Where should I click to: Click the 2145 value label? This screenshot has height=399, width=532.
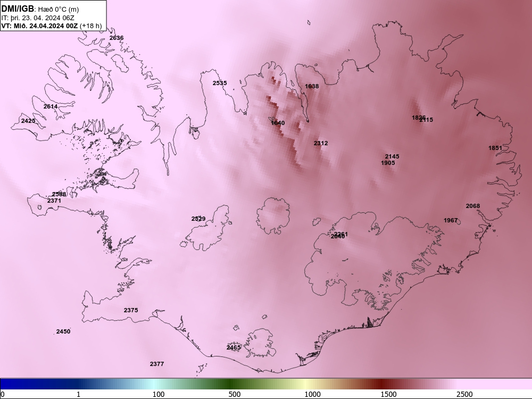(392, 156)
